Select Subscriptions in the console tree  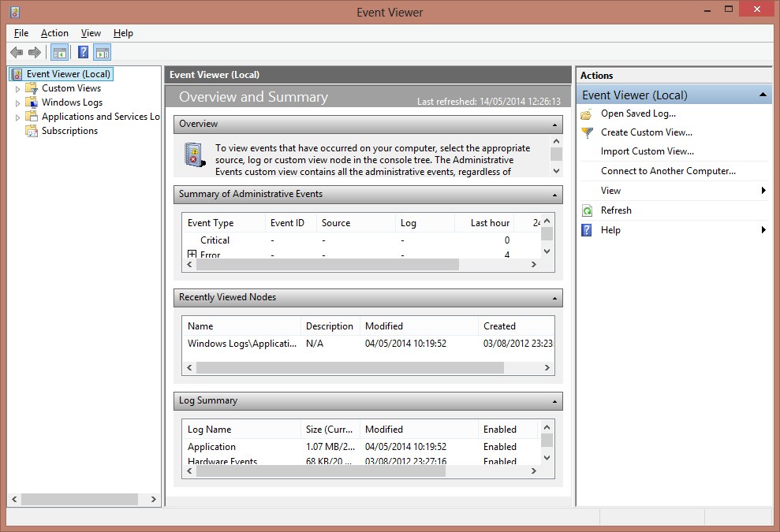(69, 131)
